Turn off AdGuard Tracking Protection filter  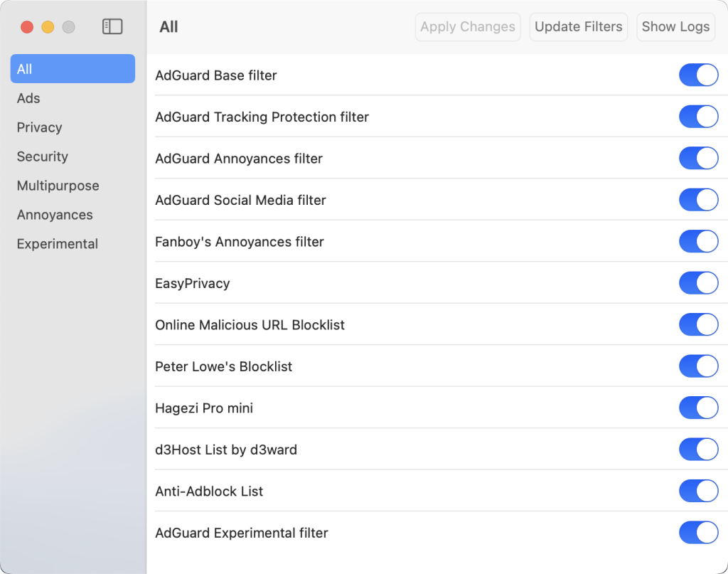pos(698,117)
